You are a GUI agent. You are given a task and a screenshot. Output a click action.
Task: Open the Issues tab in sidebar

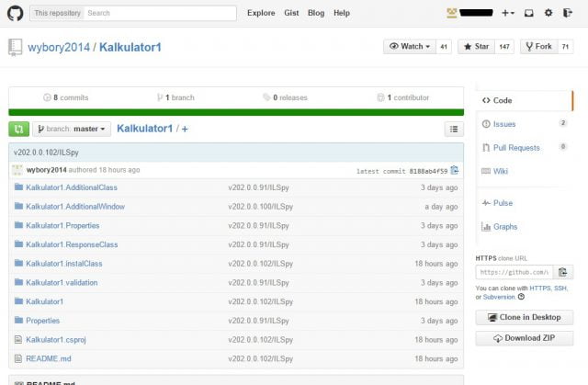point(525,124)
